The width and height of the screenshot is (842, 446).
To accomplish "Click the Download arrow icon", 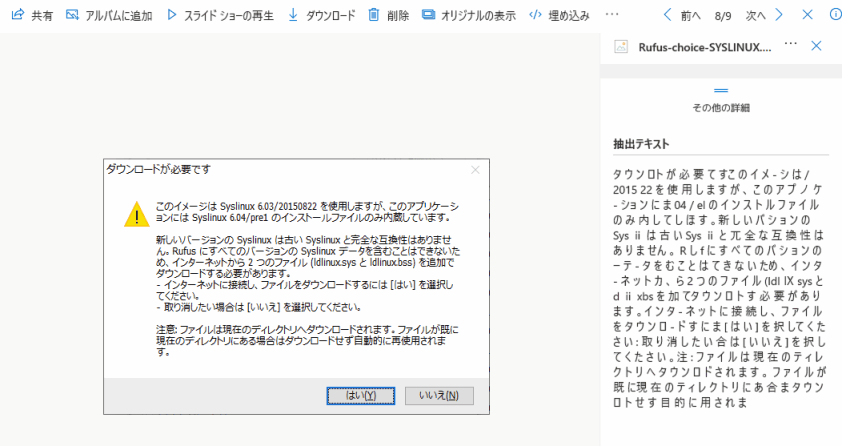I will [293, 14].
